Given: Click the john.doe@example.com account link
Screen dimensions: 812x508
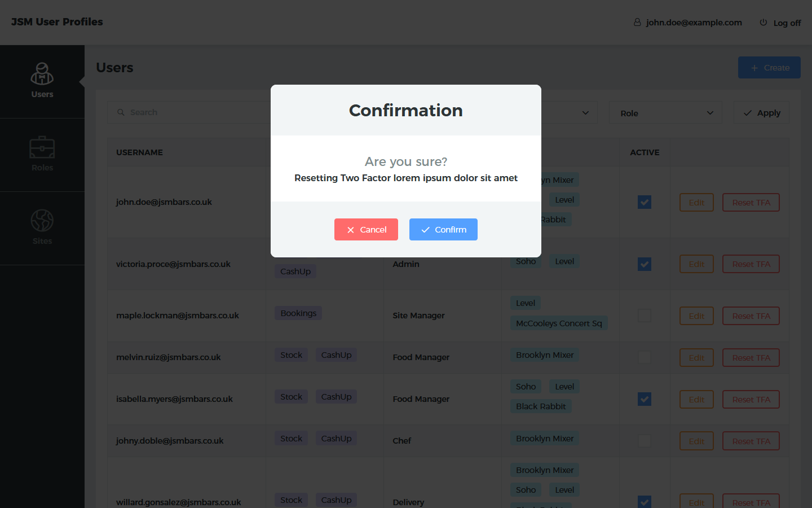Looking at the screenshot, I should click(x=694, y=23).
